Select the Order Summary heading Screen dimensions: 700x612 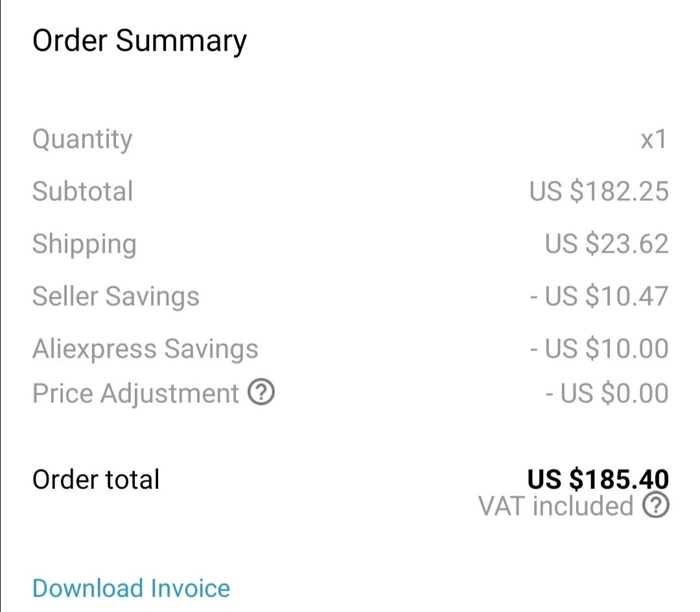click(x=139, y=41)
